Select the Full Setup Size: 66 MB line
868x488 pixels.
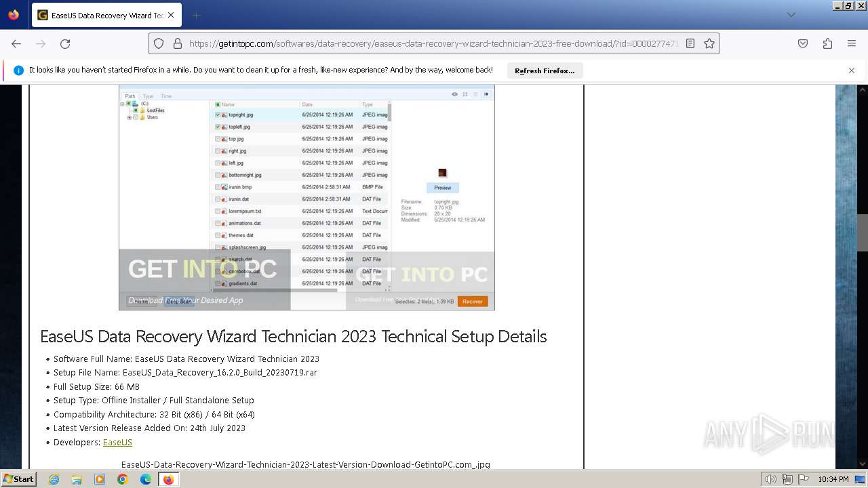pyautogui.click(x=96, y=386)
